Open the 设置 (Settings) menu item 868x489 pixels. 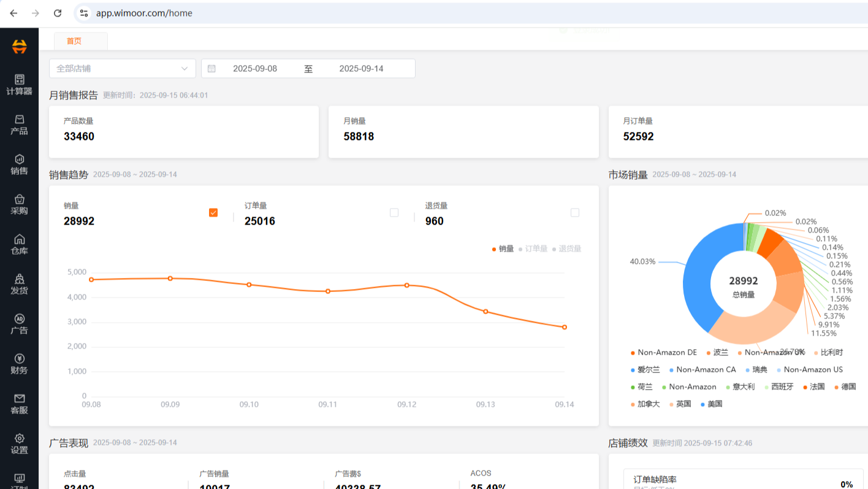pos(19,443)
